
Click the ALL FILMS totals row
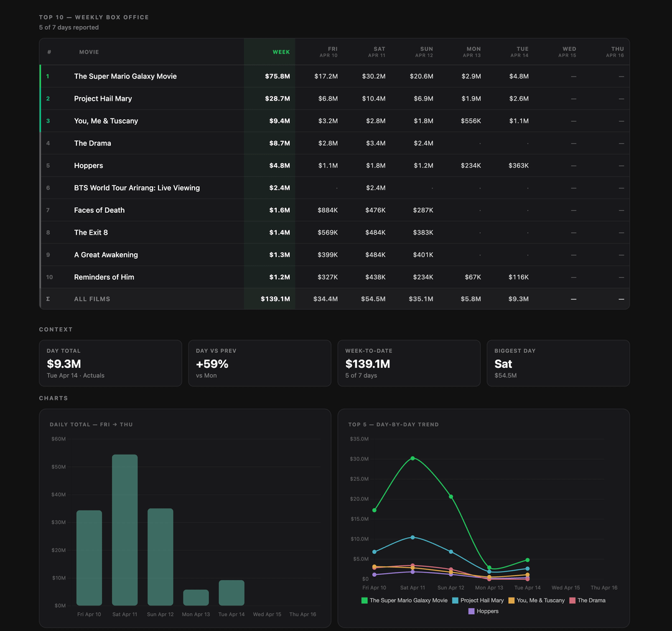(x=92, y=299)
